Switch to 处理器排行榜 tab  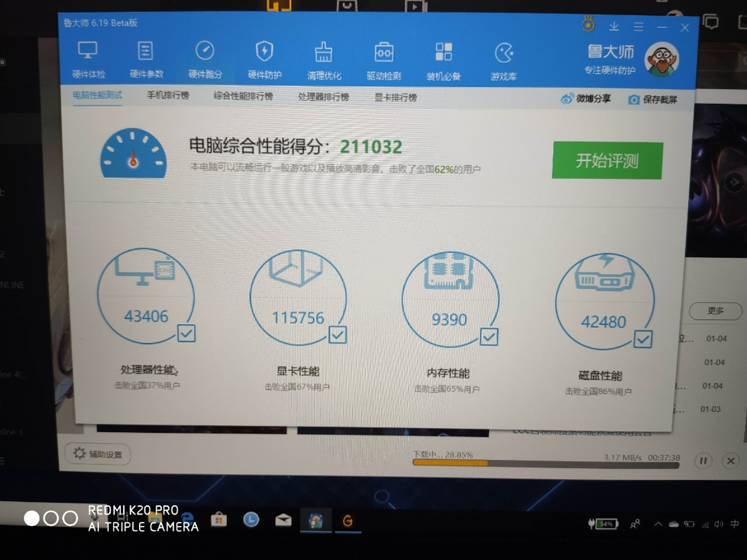coord(323,97)
